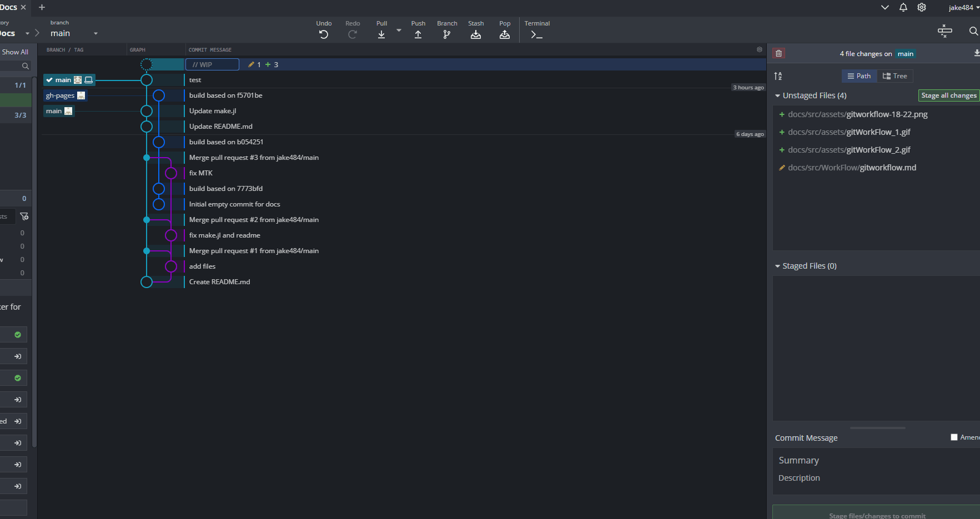Open the Pull options dropdown arrow

399,31
